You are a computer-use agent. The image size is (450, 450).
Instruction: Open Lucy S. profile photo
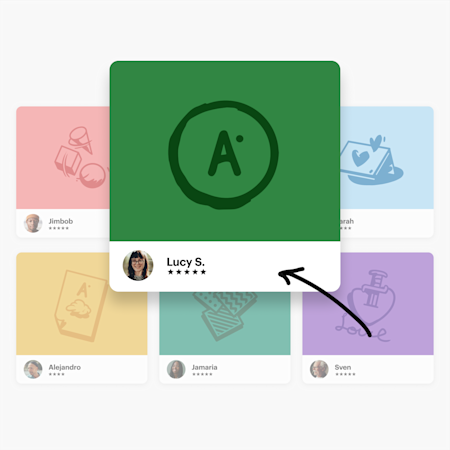tap(138, 265)
